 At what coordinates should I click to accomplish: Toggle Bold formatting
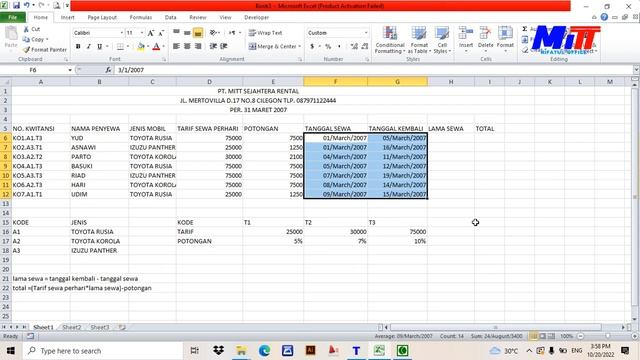78,47
